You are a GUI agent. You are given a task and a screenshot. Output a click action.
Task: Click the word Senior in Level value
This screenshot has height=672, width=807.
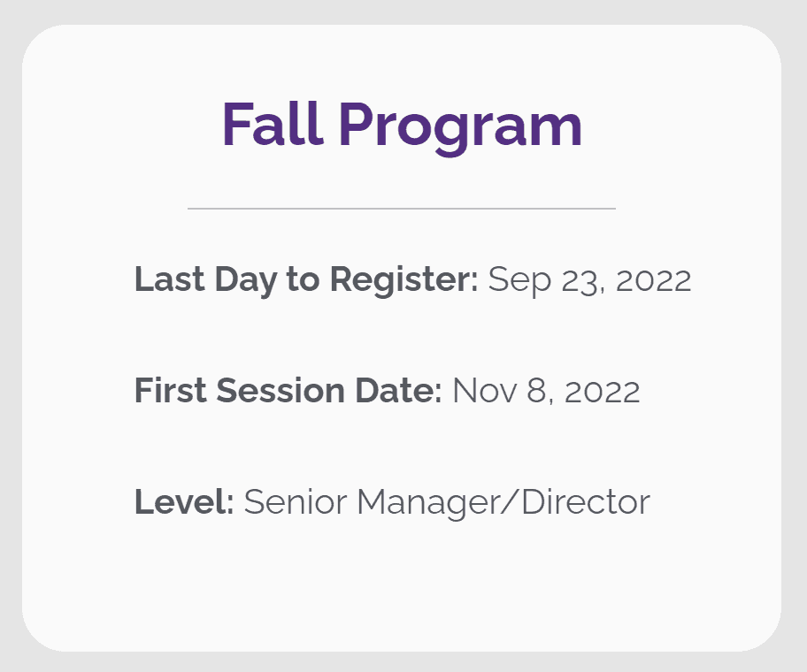(296, 502)
